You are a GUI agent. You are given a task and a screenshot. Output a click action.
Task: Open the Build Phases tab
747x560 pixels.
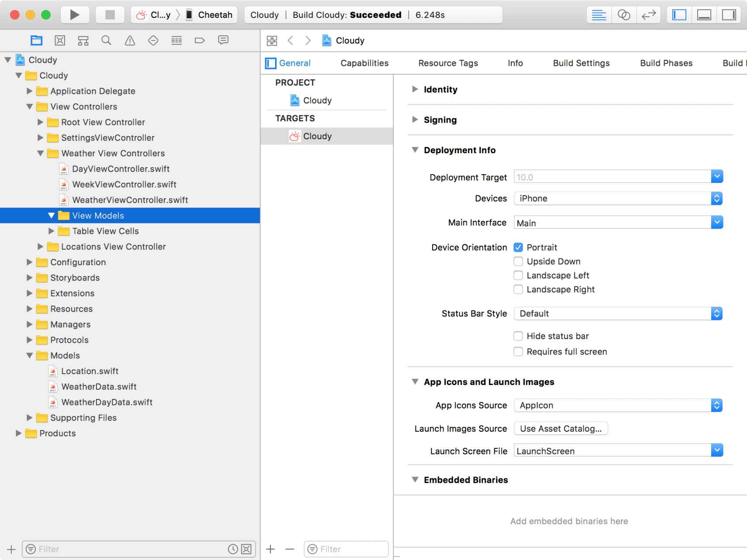666,63
